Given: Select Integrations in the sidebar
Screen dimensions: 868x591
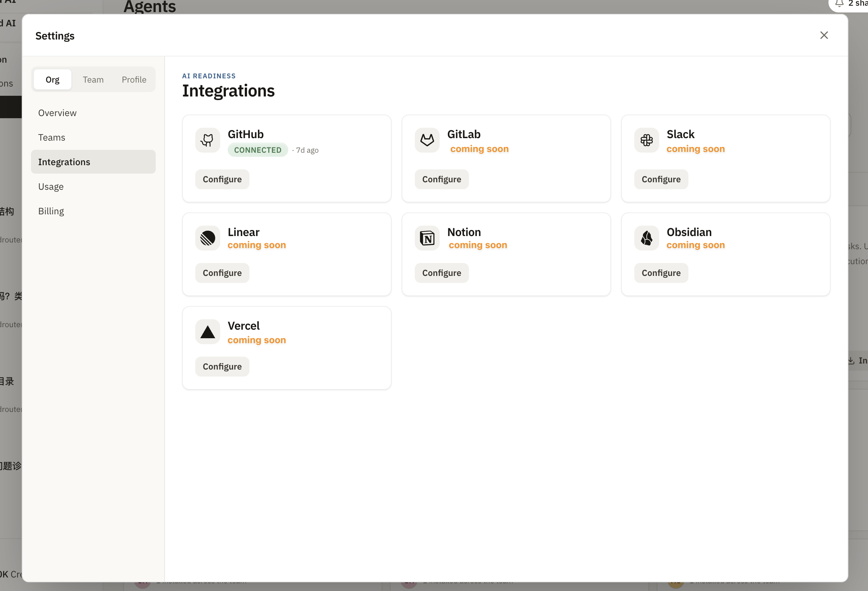Looking at the screenshot, I should tap(93, 162).
